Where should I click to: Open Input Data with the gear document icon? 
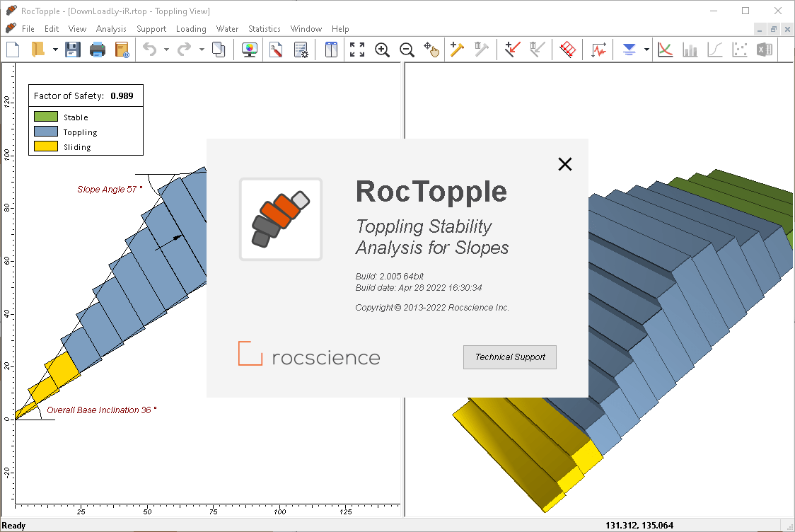pyautogui.click(x=301, y=50)
